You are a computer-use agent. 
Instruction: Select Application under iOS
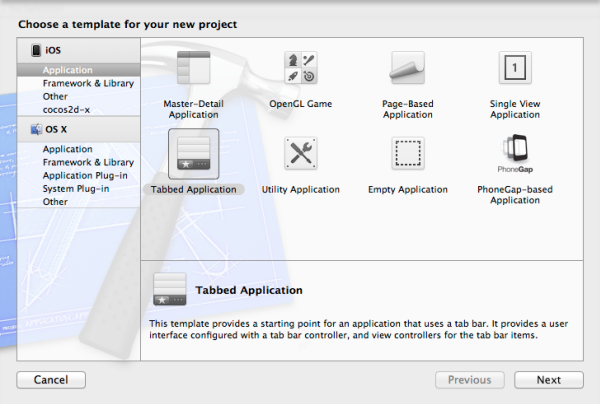coord(68,71)
